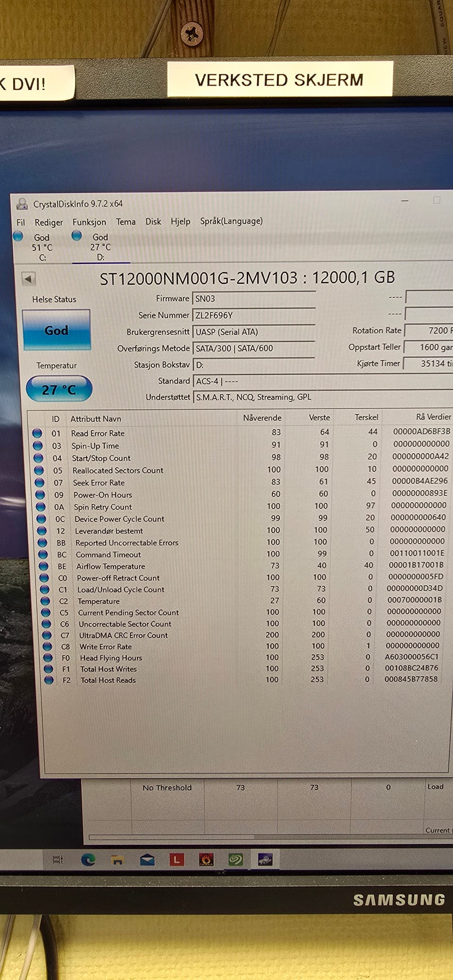Click the status dot for Temperature row

45,601
